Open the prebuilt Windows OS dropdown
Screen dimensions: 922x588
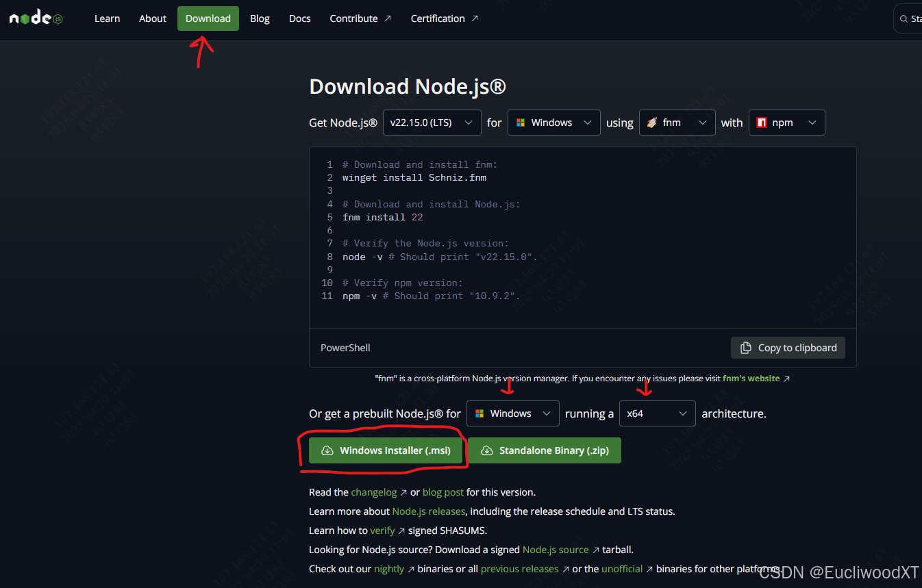point(513,413)
